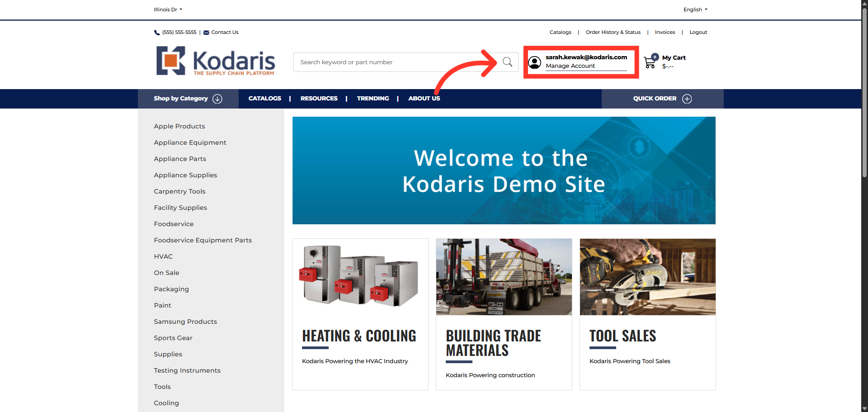Select the Supplies category
Image resolution: width=868 pixels, height=412 pixels.
(168, 354)
